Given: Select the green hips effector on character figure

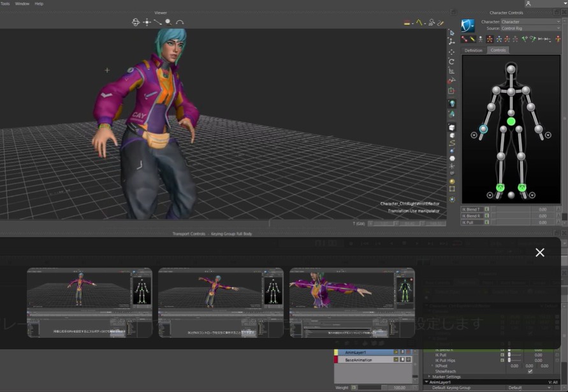Looking at the screenshot, I should click(511, 121).
